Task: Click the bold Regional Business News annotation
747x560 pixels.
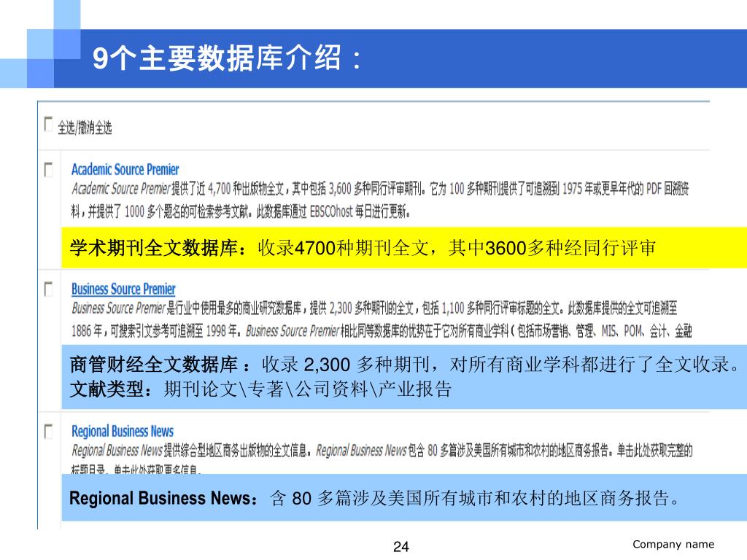Action: point(374,499)
